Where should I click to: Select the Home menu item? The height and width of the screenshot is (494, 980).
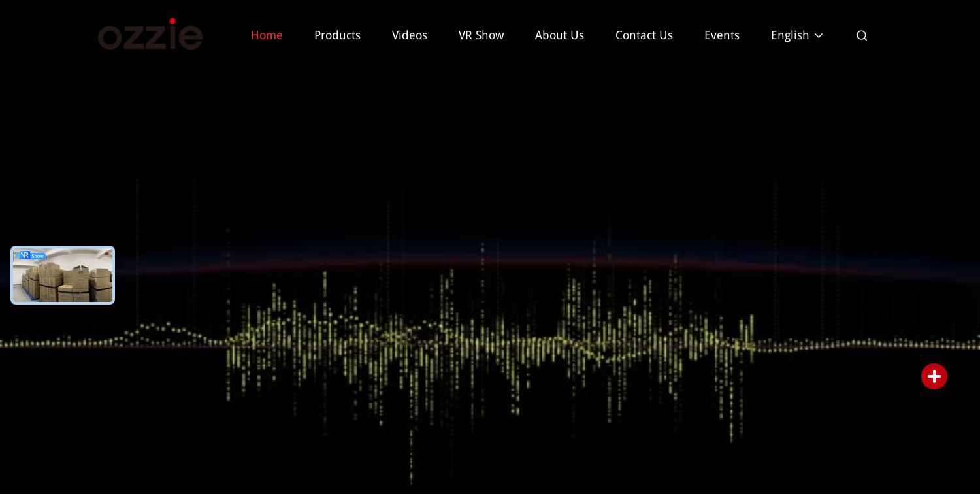pyautogui.click(x=267, y=35)
